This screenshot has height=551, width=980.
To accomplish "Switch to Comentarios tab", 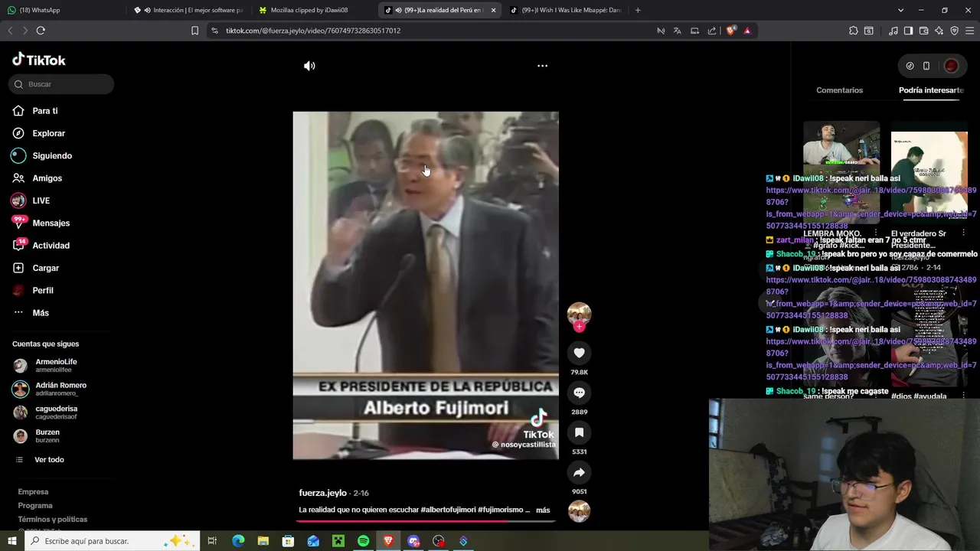I will coord(839,90).
